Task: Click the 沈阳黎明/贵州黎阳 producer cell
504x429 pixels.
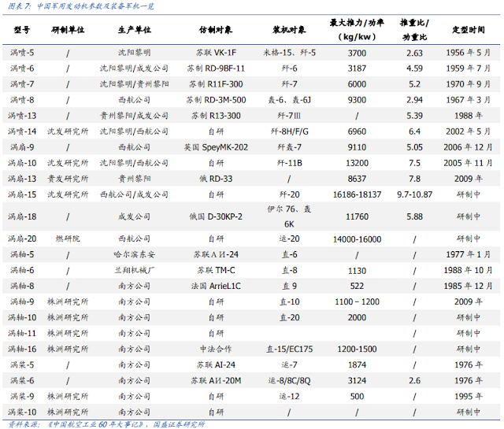Action: 135,84
